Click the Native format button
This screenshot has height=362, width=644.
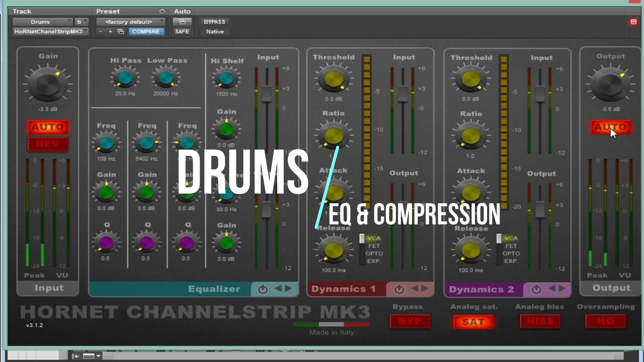click(215, 31)
